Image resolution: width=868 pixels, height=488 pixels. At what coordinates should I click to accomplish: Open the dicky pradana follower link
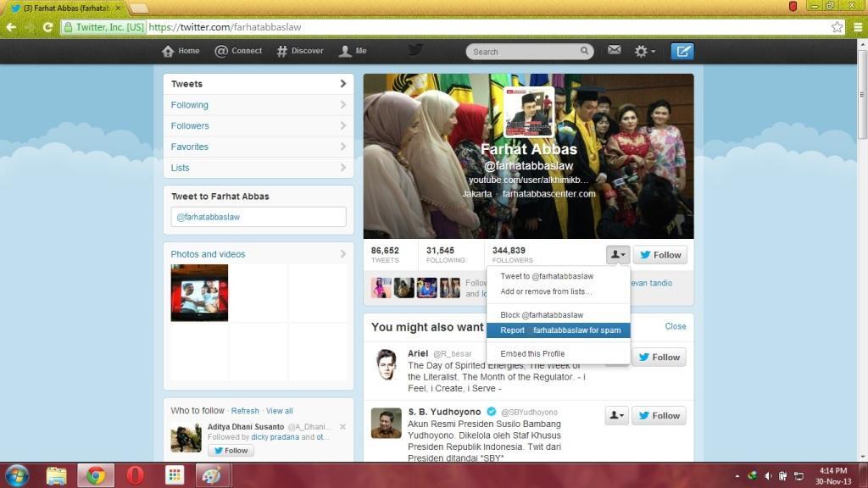275,436
